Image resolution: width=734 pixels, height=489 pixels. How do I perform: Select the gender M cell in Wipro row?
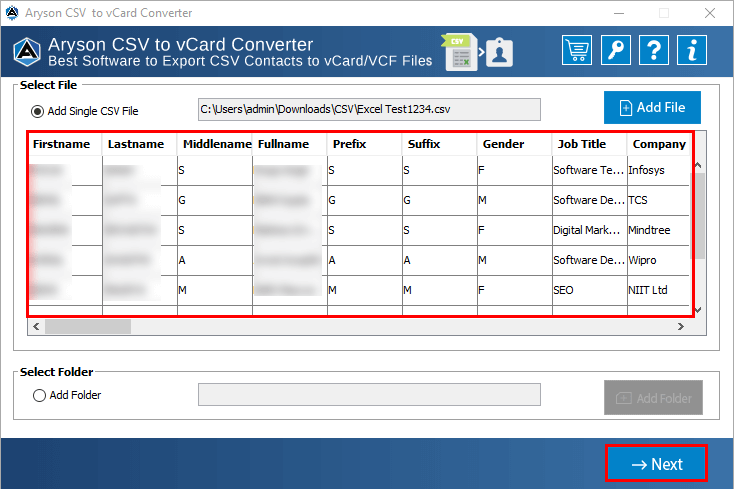pos(514,260)
